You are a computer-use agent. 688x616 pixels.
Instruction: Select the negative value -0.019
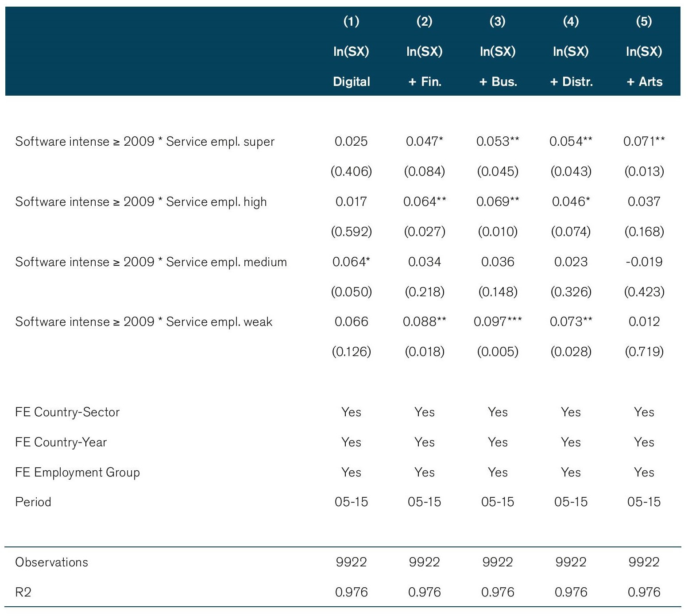pos(644,262)
